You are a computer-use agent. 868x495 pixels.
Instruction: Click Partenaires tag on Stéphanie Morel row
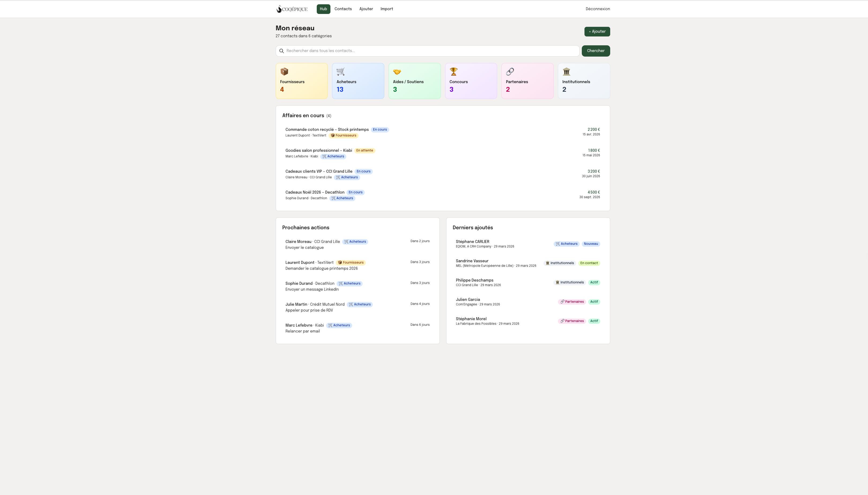572,321
